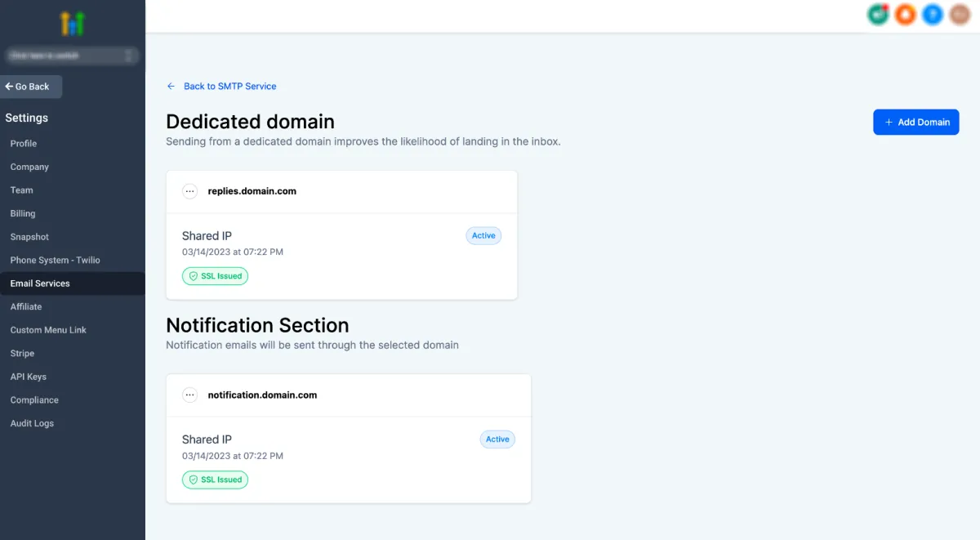Image resolution: width=980 pixels, height=540 pixels.
Task: Expand the account switcher dropdown
Action: pyautogui.click(x=73, y=56)
